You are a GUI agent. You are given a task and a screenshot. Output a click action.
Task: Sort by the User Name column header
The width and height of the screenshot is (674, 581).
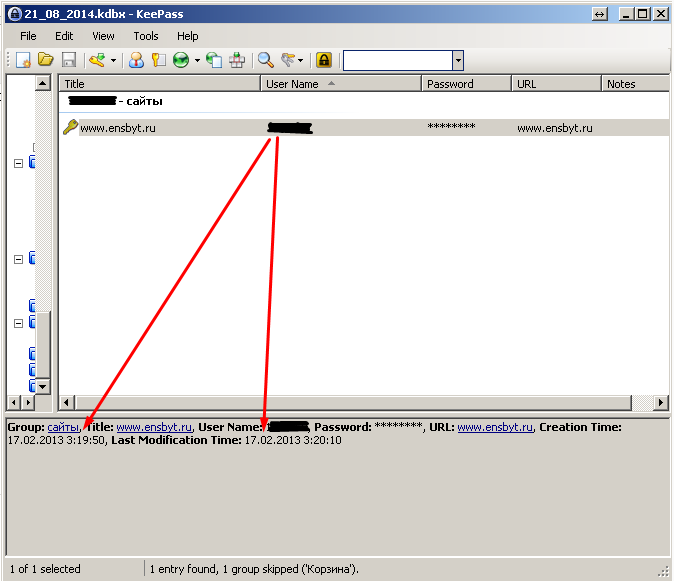tap(341, 84)
